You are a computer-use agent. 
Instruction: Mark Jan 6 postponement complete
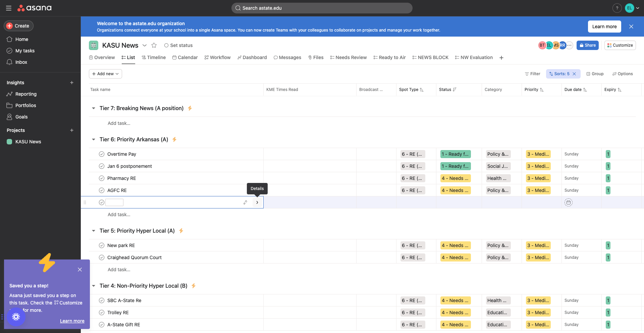click(x=102, y=166)
